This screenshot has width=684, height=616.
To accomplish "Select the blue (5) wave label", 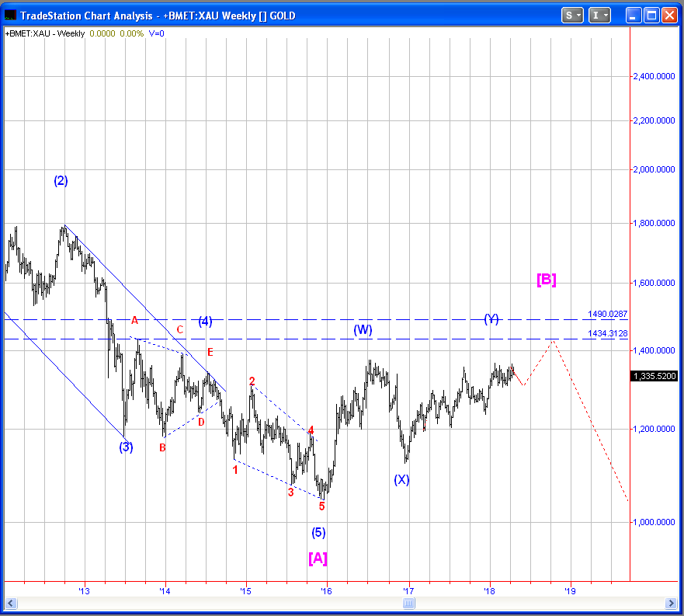I will pos(318,533).
